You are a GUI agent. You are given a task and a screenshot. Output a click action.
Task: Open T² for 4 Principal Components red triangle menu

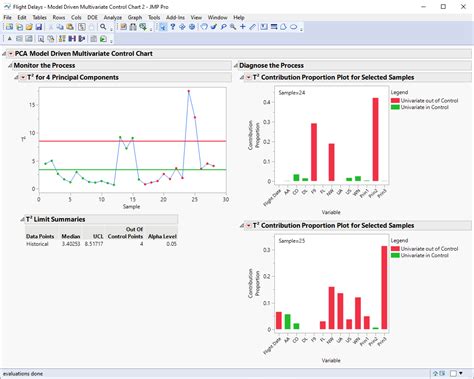(23, 77)
